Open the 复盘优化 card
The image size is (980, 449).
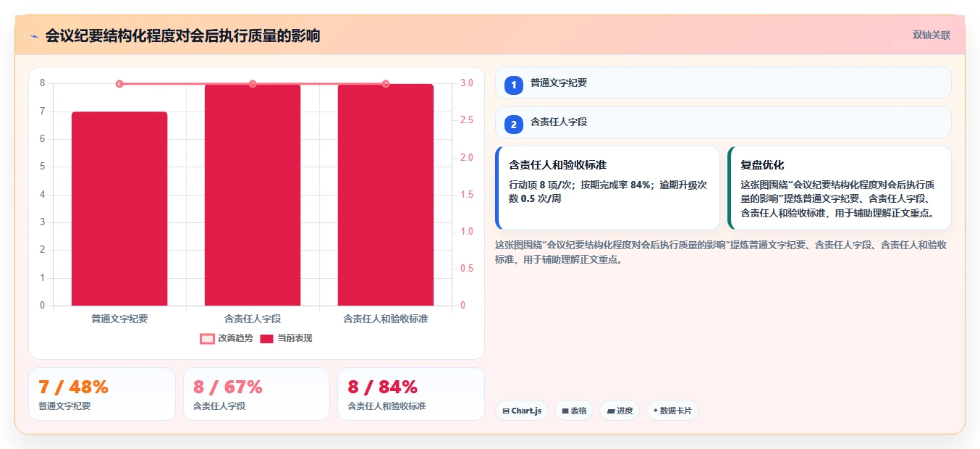click(840, 188)
